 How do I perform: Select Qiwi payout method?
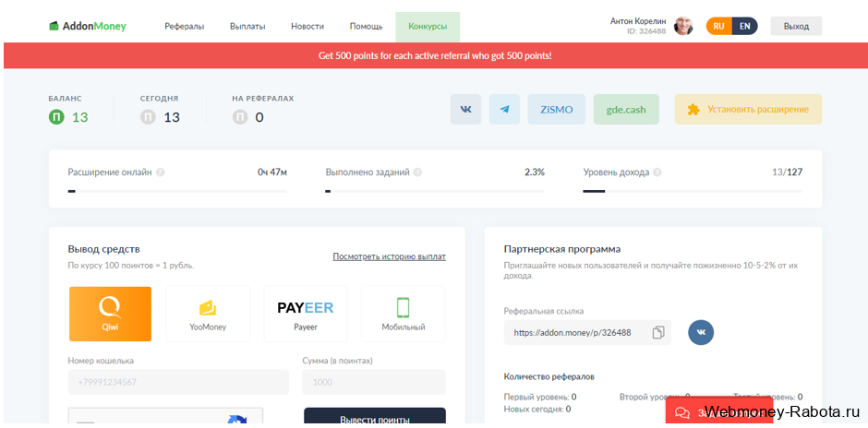(x=110, y=314)
